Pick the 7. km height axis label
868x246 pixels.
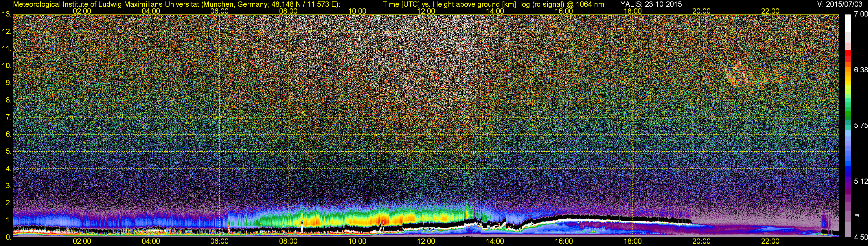coord(8,117)
